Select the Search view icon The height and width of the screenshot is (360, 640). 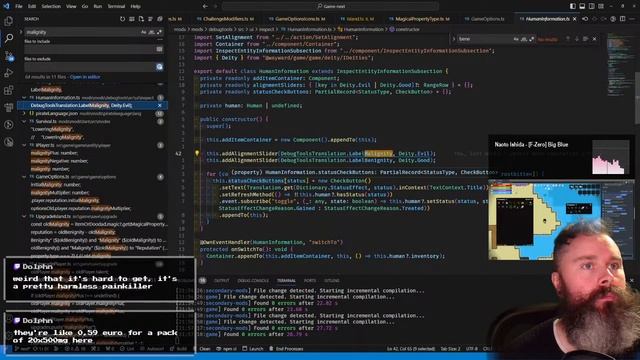click(9, 38)
